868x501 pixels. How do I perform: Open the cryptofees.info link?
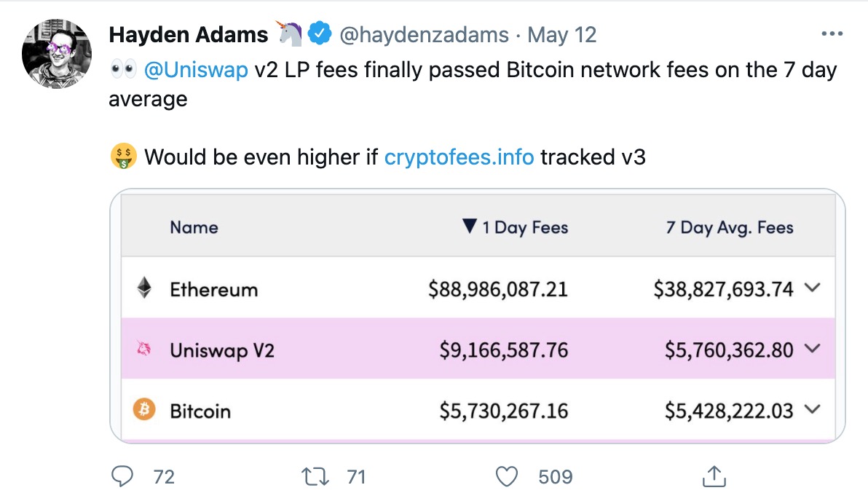point(459,157)
